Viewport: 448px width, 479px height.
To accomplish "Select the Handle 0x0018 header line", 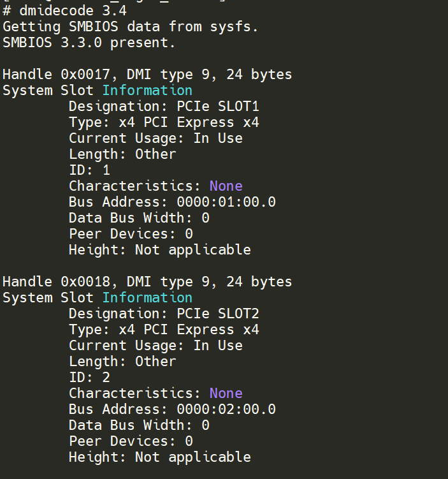I will click(147, 282).
